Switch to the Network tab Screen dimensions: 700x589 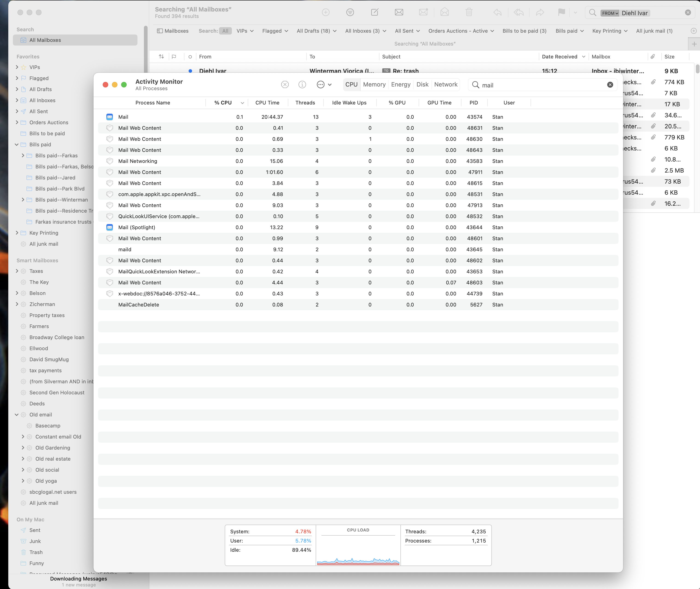[x=445, y=85]
